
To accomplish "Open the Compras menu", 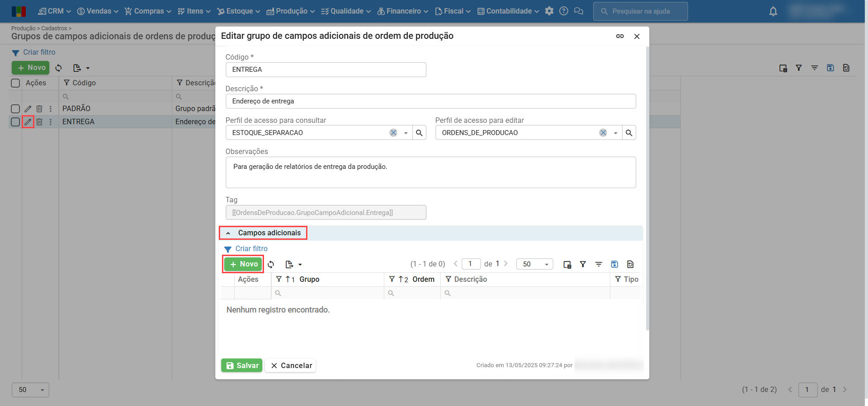I will [x=148, y=11].
